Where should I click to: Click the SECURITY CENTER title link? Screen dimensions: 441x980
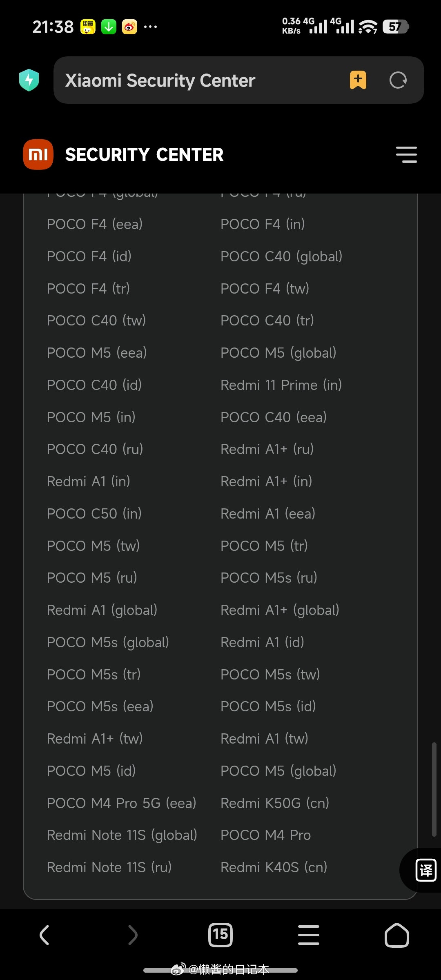(144, 155)
